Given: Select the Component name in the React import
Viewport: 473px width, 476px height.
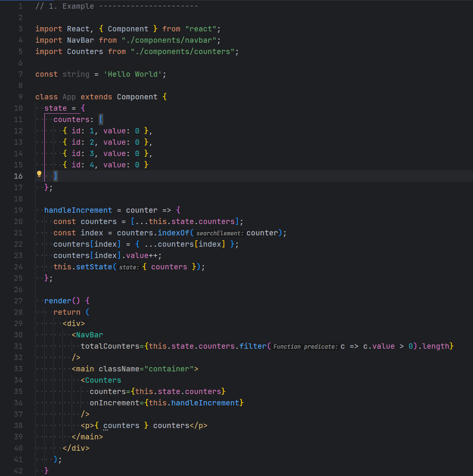Looking at the screenshot, I should pyautogui.click(x=128, y=29).
